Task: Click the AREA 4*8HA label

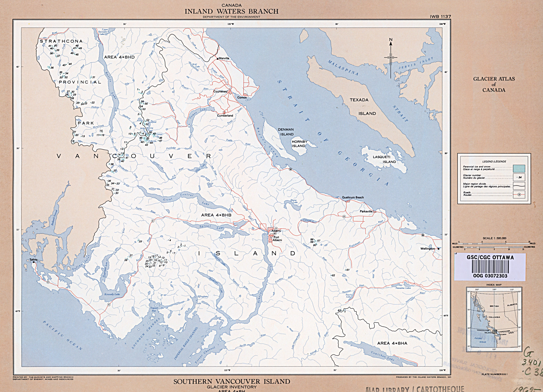Action: pos(392,343)
